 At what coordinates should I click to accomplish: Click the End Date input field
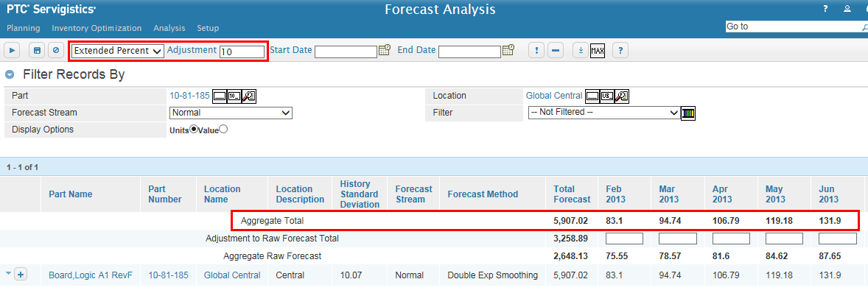(469, 52)
